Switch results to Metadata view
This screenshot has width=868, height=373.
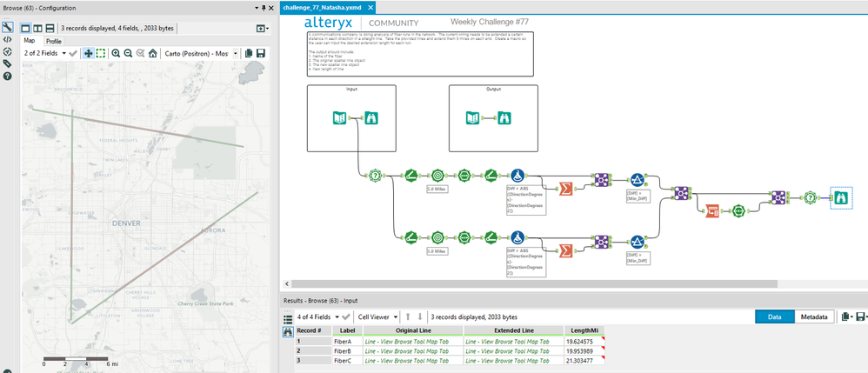coord(814,316)
